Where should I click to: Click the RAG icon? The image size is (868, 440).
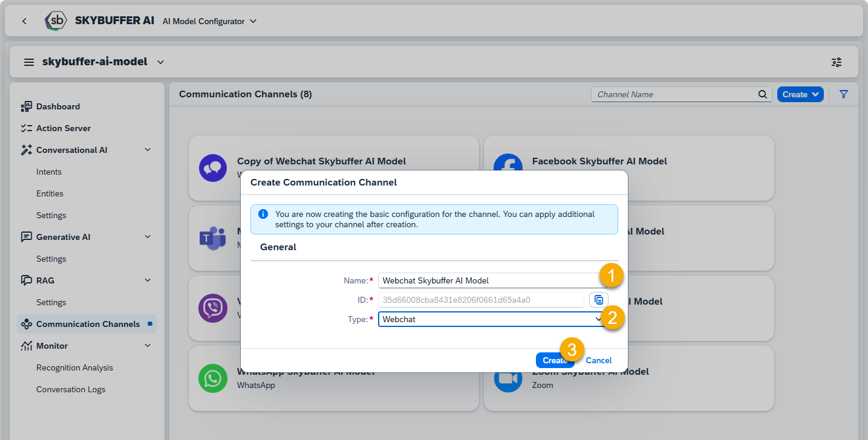tap(26, 280)
